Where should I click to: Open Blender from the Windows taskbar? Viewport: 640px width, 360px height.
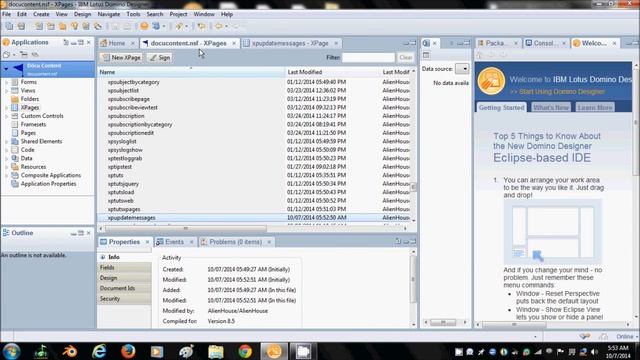click(x=70, y=351)
